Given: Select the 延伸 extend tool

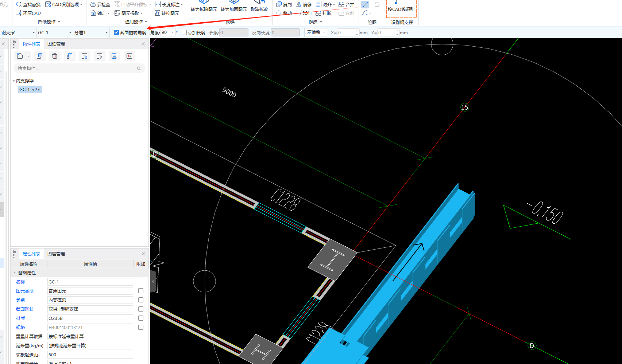Looking at the screenshot, I should pos(304,13).
